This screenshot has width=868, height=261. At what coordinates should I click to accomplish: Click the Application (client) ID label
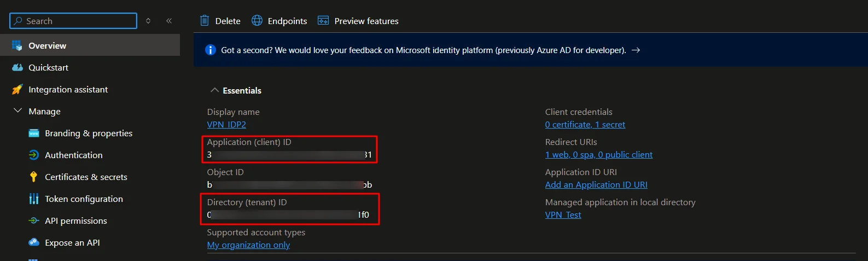[x=249, y=142]
